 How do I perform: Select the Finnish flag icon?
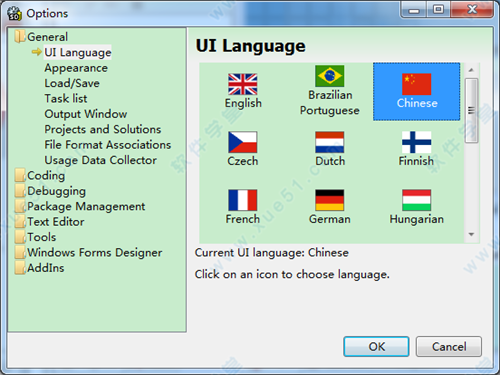pyautogui.click(x=416, y=142)
